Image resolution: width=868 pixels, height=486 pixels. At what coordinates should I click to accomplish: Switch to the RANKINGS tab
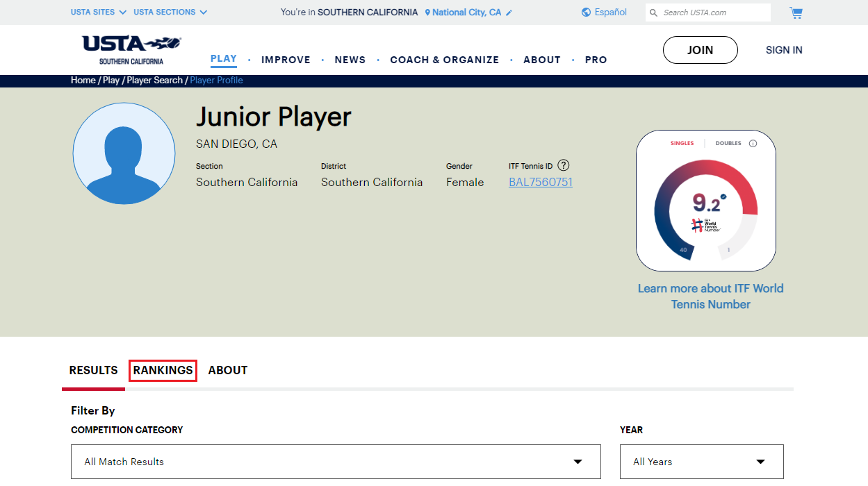(x=162, y=370)
